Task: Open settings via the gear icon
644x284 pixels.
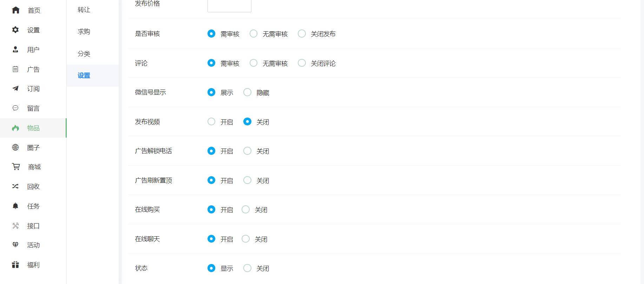Action: 15,30
